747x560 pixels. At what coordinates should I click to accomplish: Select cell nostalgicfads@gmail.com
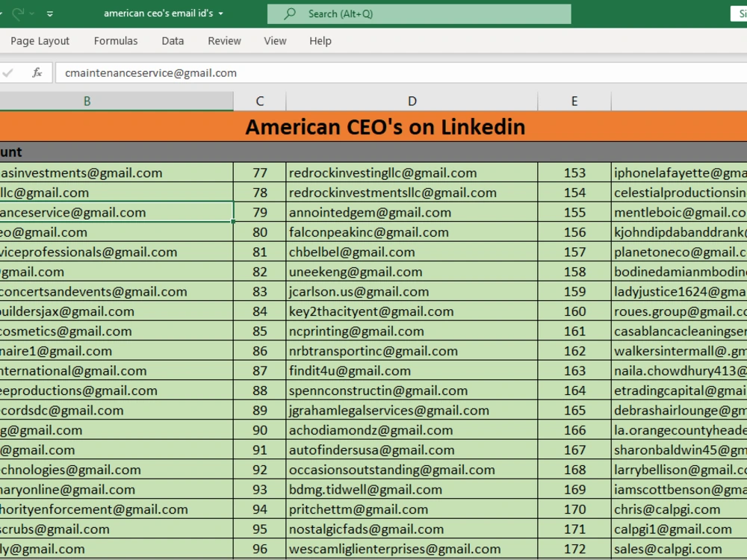coord(412,529)
